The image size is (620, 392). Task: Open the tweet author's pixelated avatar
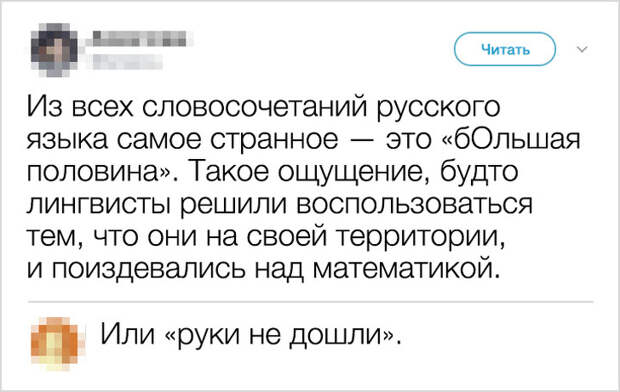click(x=55, y=50)
